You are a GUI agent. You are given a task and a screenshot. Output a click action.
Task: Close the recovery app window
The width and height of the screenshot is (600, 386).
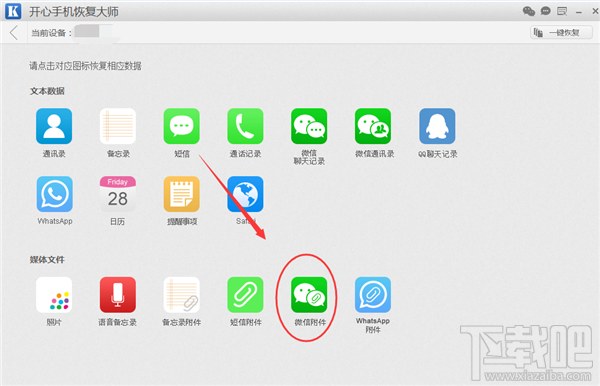[x=595, y=11]
